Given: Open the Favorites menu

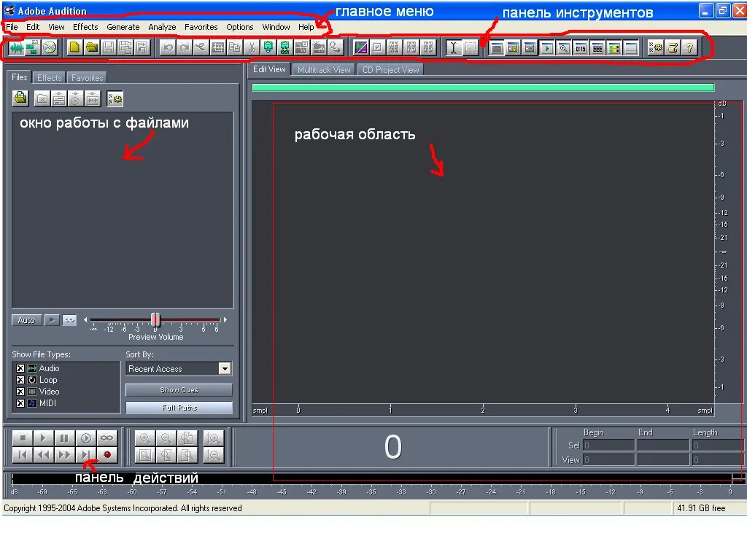Looking at the screenshot, I should [201, 27].
